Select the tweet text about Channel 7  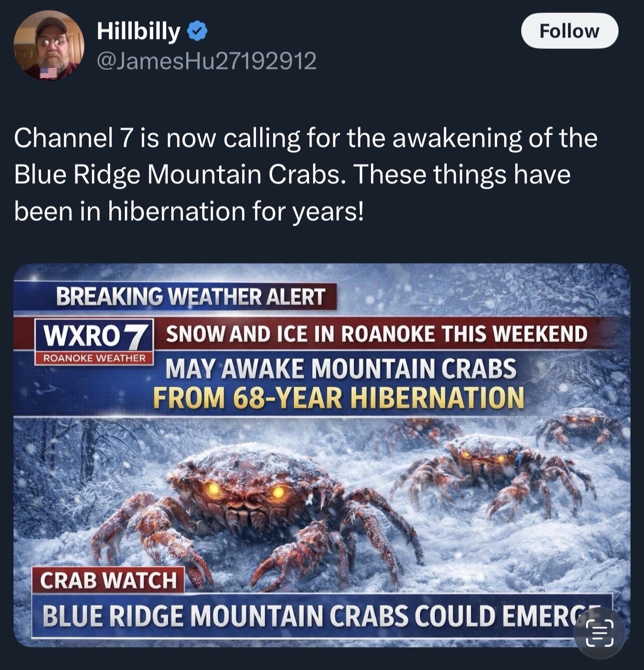point(306,174)
